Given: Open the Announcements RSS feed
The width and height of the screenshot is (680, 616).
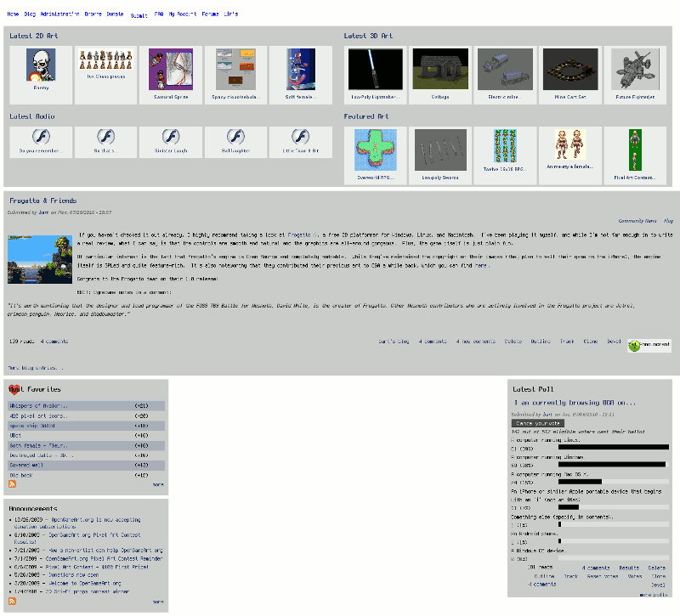Looking at the screenshot, I should (x=11, y=601).
